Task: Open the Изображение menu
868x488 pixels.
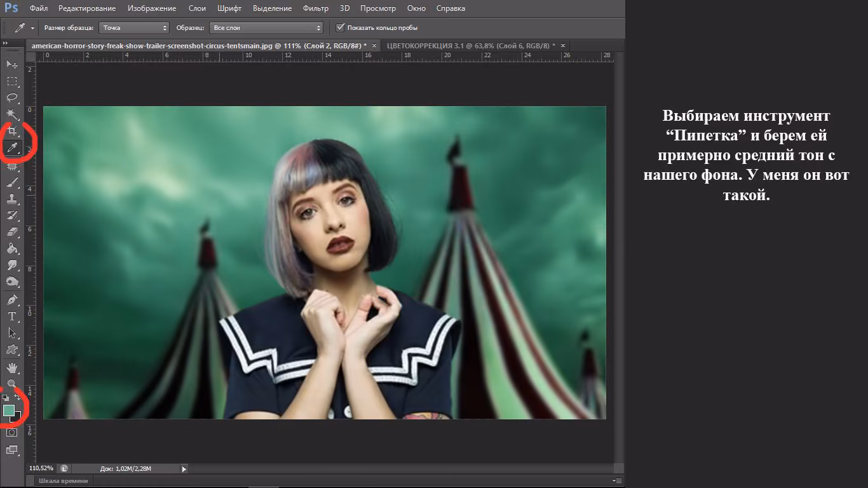Action: [x=152, y=8]
